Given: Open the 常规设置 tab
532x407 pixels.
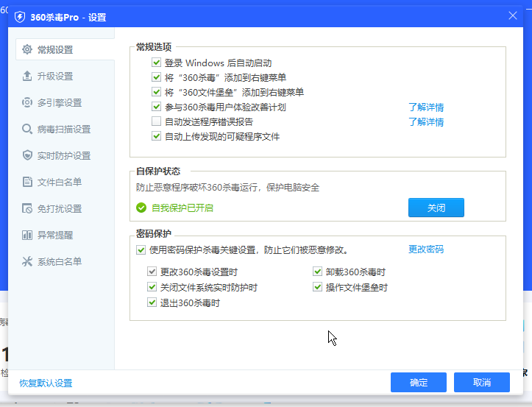Looking at the screenshot, I should [x=65, y=49].
